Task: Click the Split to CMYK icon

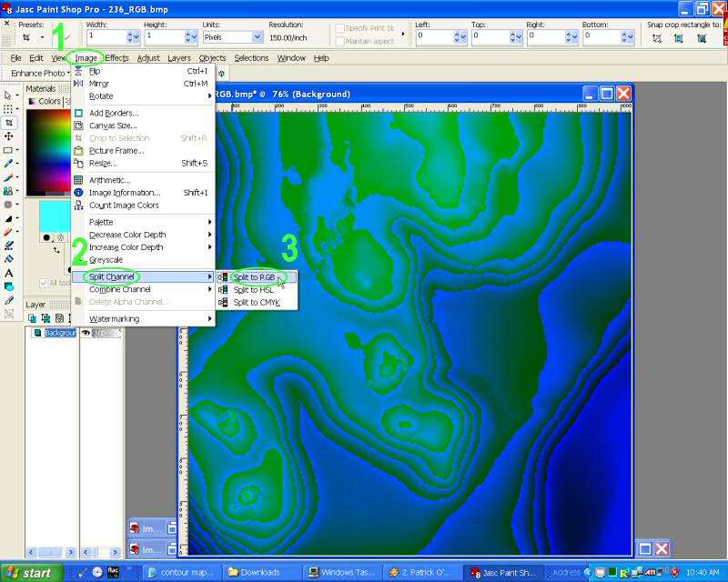Action: pos(223,302)
